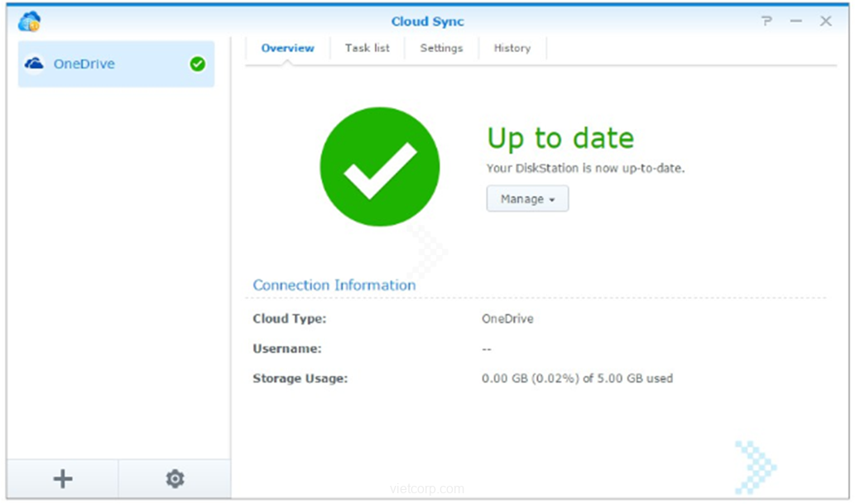Click the Cloud Type value OneDrive
The height and width of the screenshot is (504, 855).
pos(507,319)
